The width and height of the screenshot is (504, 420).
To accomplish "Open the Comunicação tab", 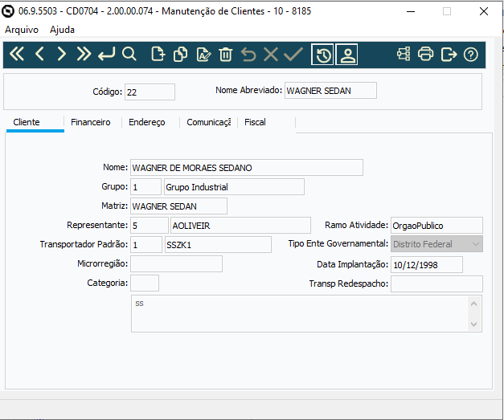I will 208,122.
